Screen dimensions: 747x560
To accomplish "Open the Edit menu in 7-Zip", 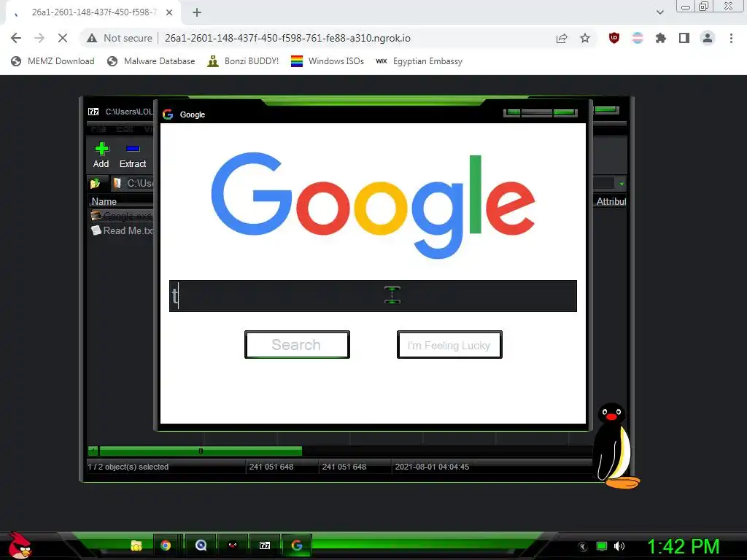I will [x=125, y=129].
